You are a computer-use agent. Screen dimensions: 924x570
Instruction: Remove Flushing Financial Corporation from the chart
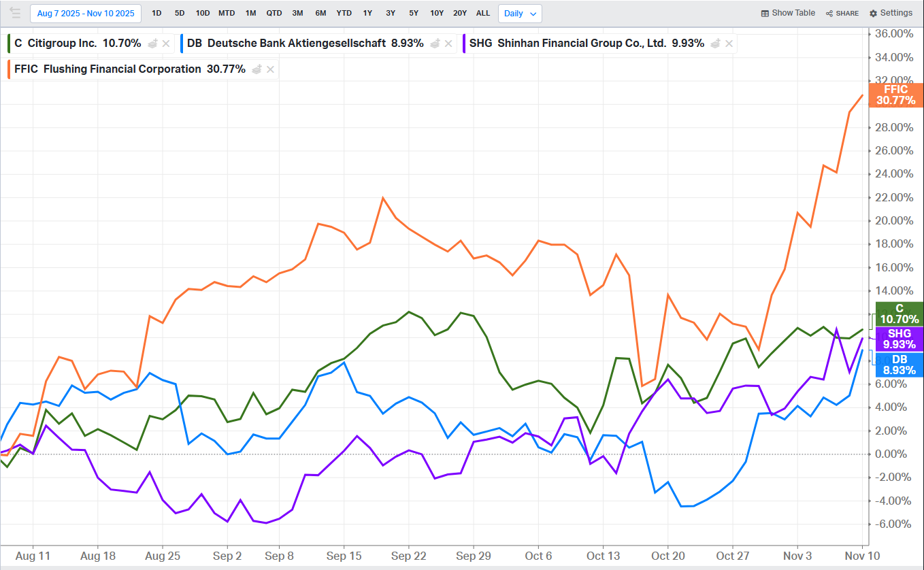(271, 69)
